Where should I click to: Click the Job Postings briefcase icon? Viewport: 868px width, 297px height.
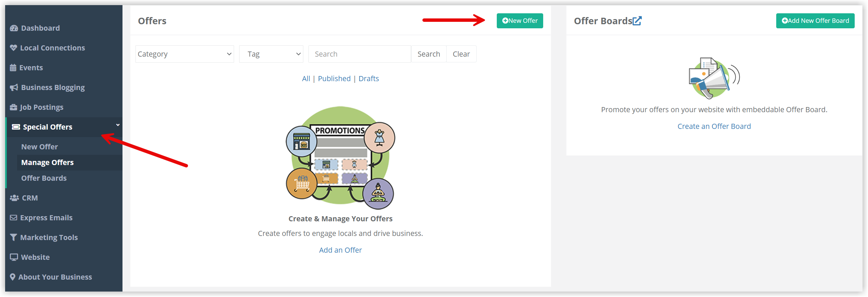pyautogui.click(x=13, y=107)
